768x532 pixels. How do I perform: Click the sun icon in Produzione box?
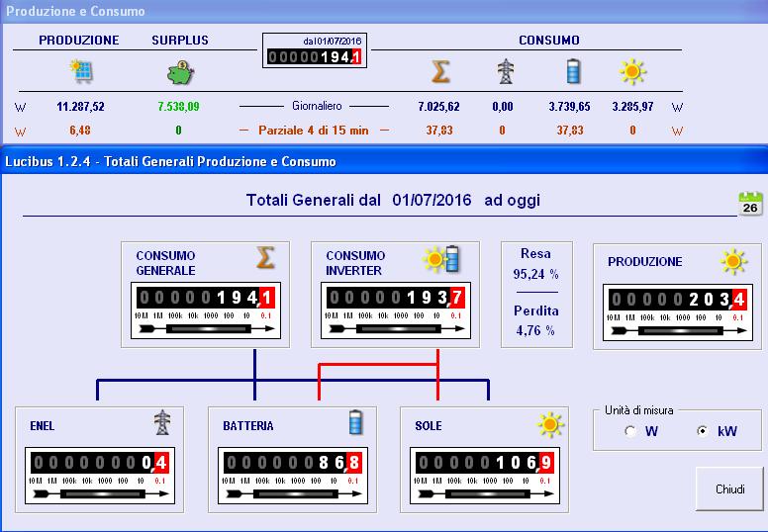click(733, 261)
